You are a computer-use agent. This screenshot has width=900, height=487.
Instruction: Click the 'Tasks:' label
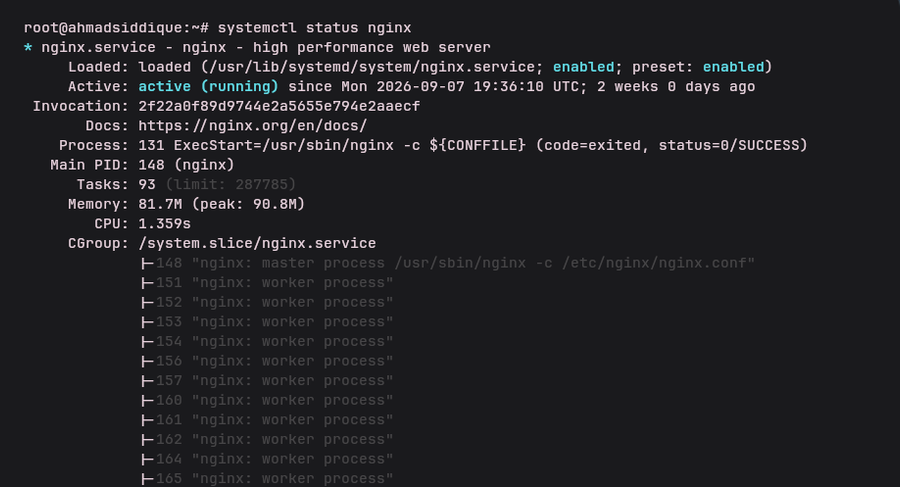click(103, 184)
